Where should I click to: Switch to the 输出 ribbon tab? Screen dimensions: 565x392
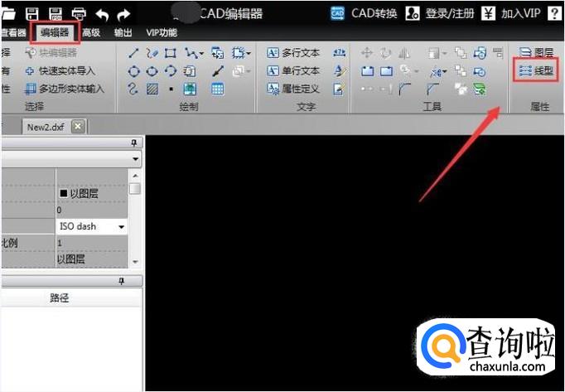tap(123, 33)
